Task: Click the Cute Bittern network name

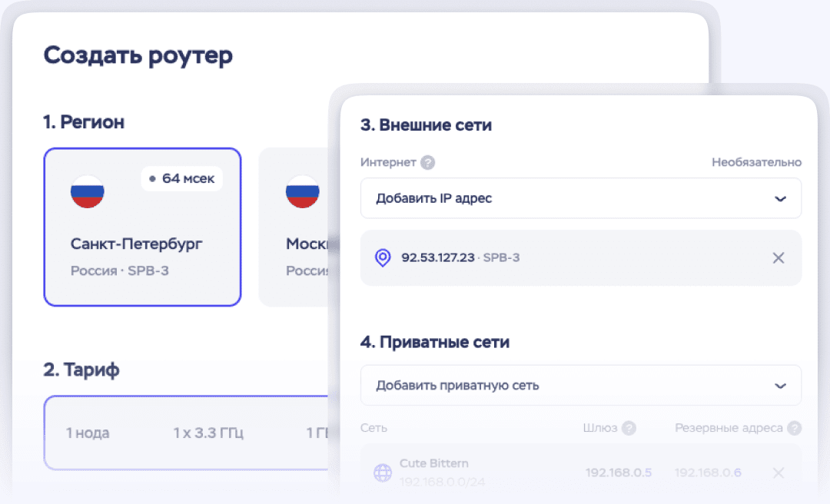Action: pyautogui.click(x=434, y=463)
